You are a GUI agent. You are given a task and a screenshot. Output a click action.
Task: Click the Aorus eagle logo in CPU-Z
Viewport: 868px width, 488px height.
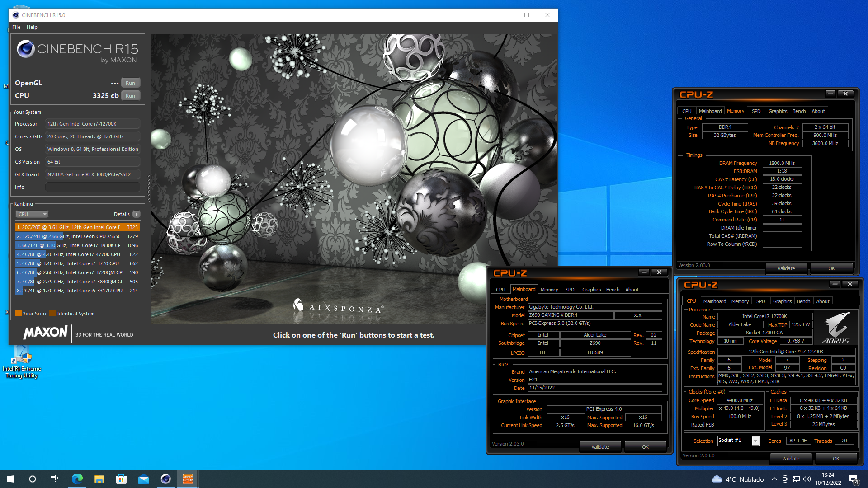click(x=835, y=328)
